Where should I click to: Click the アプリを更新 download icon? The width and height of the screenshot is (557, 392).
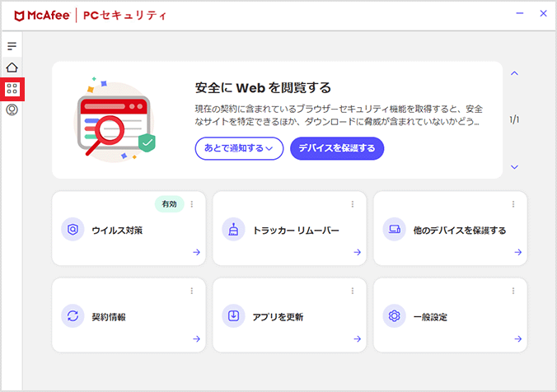coord(233,316)
